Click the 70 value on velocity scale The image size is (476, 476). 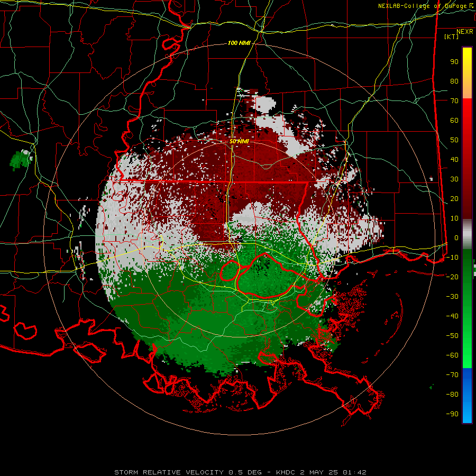[x=454, y=101]
